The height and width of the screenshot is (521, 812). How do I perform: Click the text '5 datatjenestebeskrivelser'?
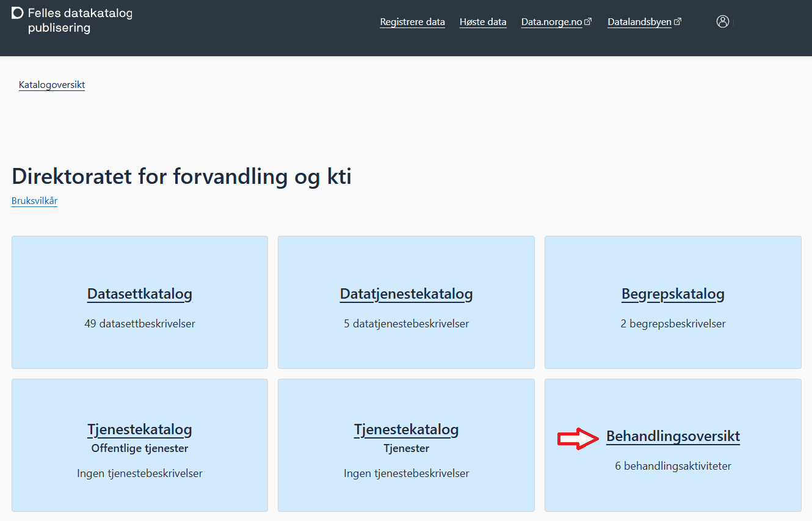coord(406,324)
